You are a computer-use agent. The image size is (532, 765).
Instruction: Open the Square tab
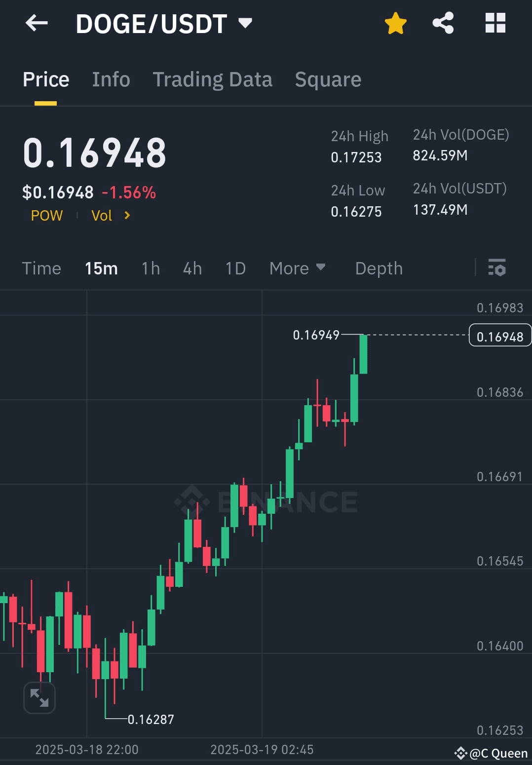(328, 79)
